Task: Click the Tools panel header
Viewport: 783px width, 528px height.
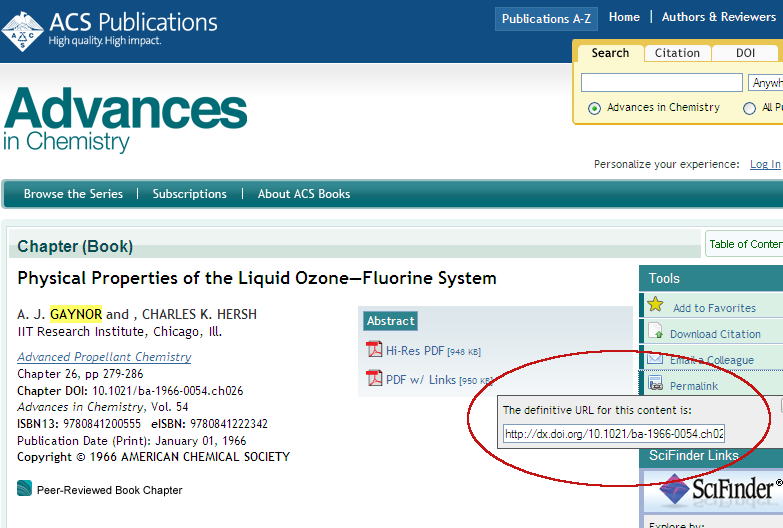Action: pos(711,278)
